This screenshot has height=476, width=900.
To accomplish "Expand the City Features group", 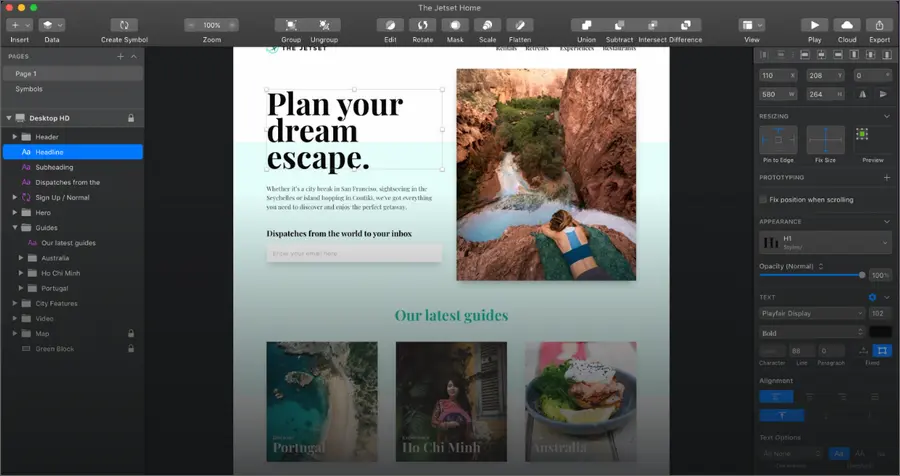I will [x=15, y=303].
